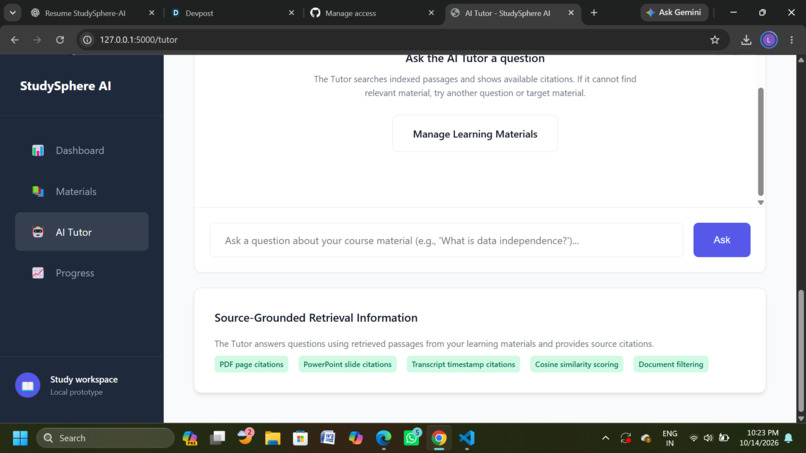Click the Document filtering tag
Image resolution: width=806 pixels, height=453 pixels.
(x=671, y=364)
